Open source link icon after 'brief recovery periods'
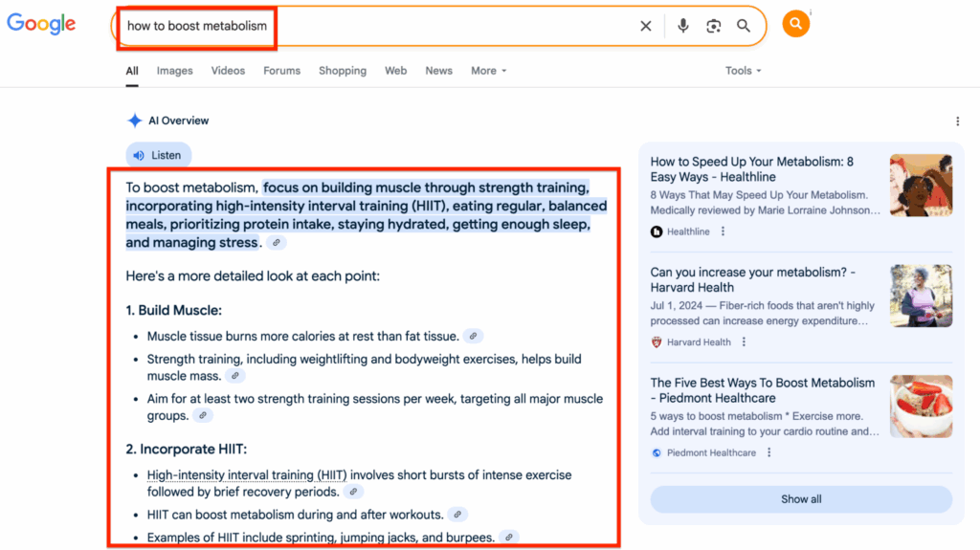This screenshot has width=980, height=550. click(354, 492)
